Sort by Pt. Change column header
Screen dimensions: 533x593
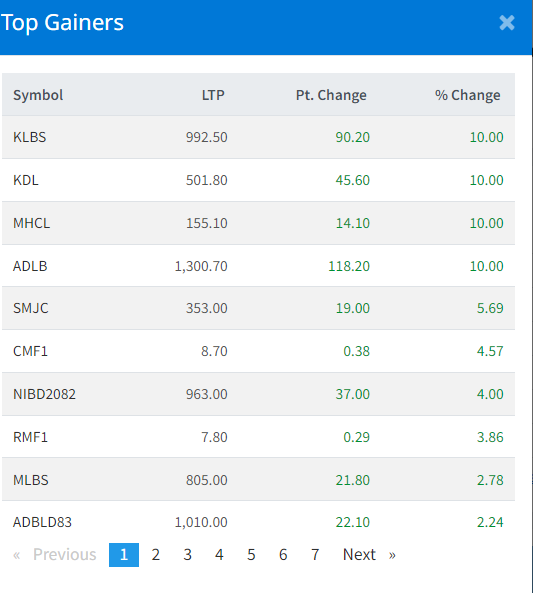tap(331, 95)
